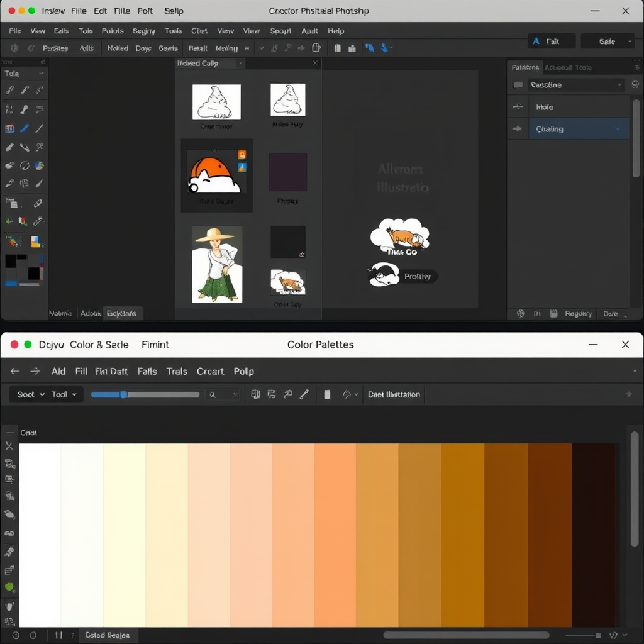This screenshot has height=644, width=644.
Task: Click the Profitley label on canvas
Action: [x=418, y=277]
